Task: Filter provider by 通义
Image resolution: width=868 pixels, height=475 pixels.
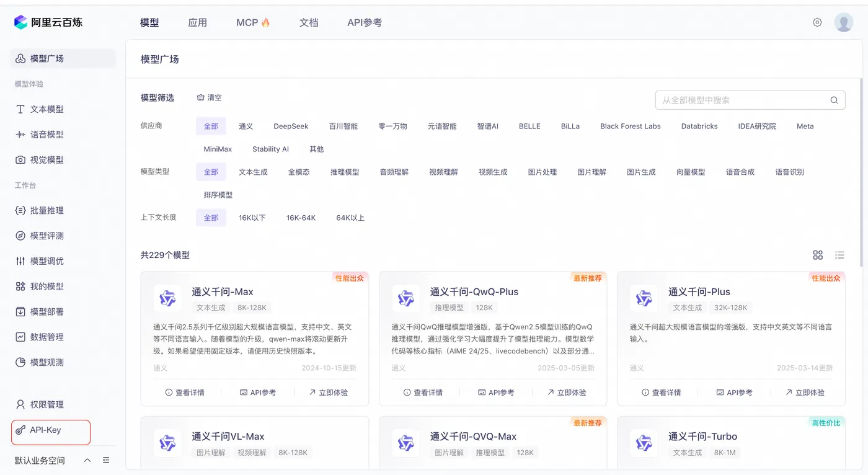Action: (x=246, y=126)
